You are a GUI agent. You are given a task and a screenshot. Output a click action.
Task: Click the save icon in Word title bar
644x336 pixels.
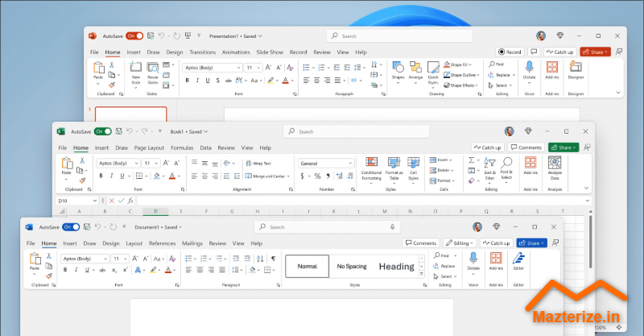tap(87, 227)
